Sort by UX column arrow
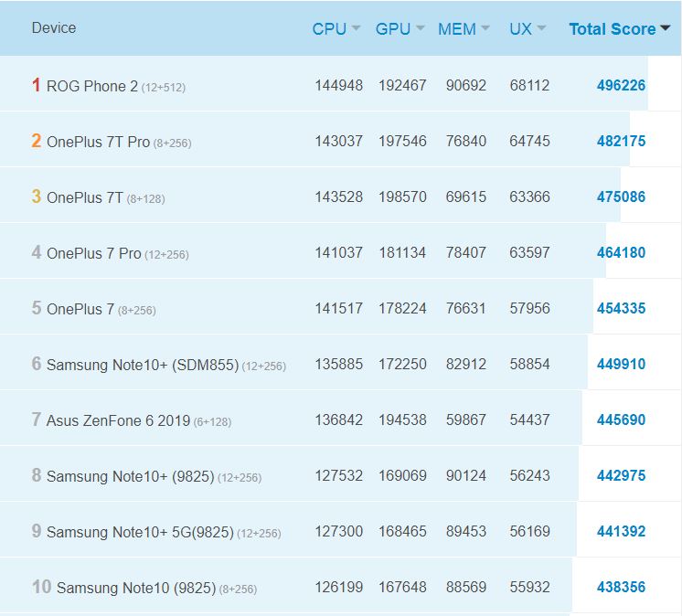Screen dimensions: 682x616 (x=541, y=29)
